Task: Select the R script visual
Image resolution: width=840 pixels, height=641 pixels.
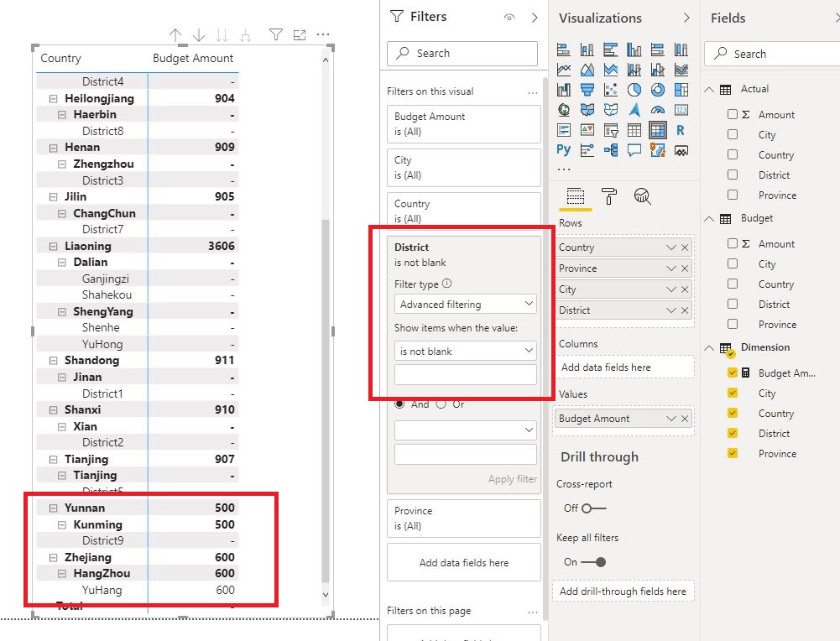Action: click(x=681, y=130)
